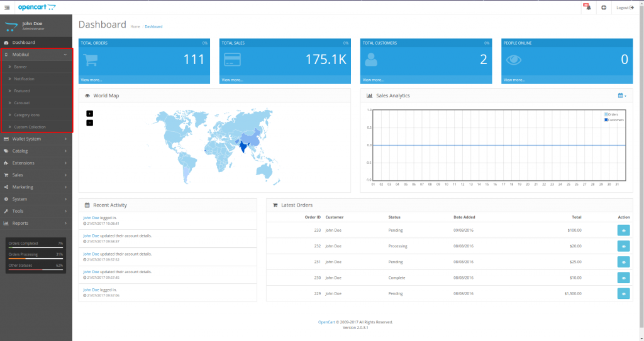The image size is (644, 341).
Task: View order 229 with eye button
Action: tap(623, 293)
